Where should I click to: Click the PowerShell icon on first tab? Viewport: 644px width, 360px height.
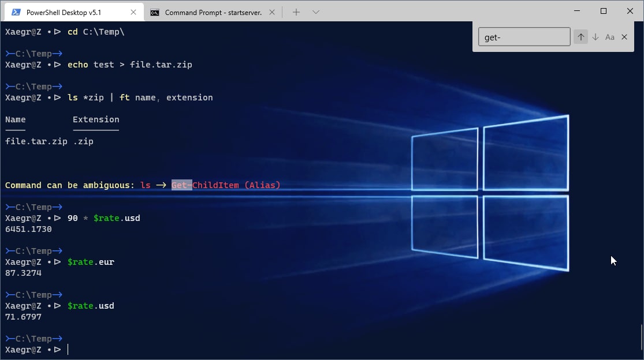click(x=16, y=12)
